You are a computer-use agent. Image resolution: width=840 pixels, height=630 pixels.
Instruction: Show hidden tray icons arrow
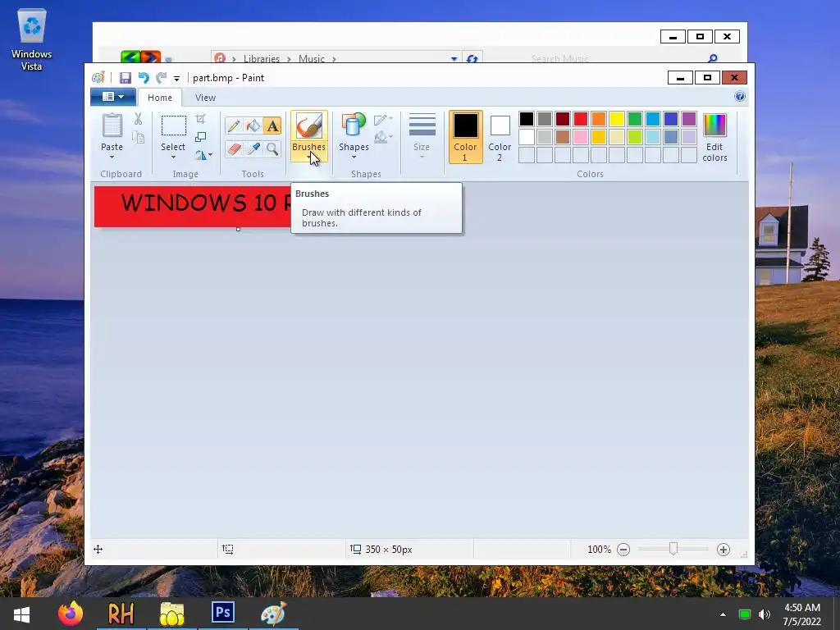pos(724,614)
